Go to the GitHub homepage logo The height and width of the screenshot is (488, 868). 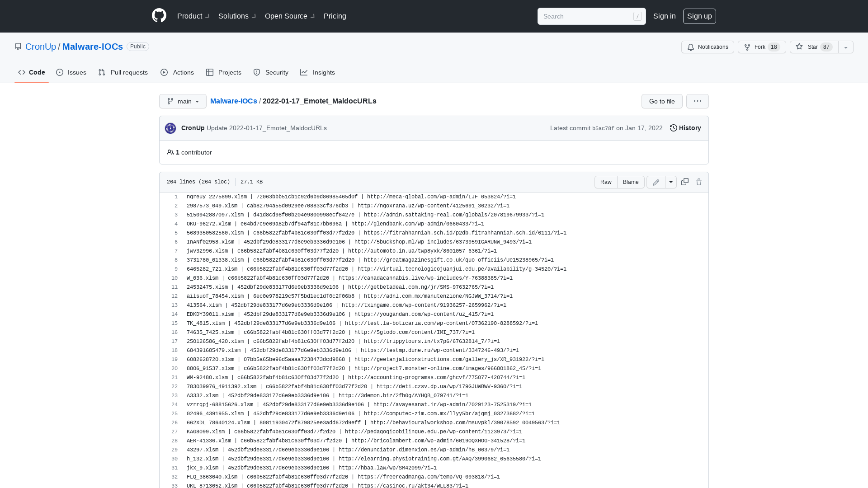[159, 16]
